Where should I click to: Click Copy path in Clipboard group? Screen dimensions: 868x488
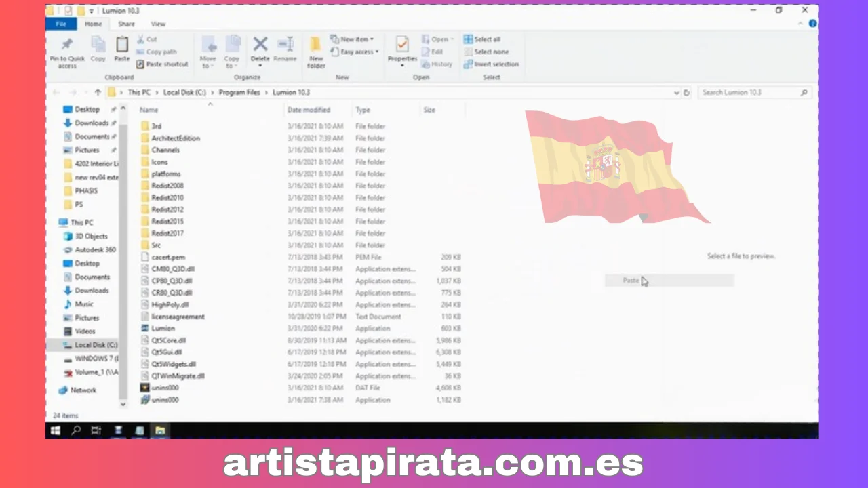[157, 52]
